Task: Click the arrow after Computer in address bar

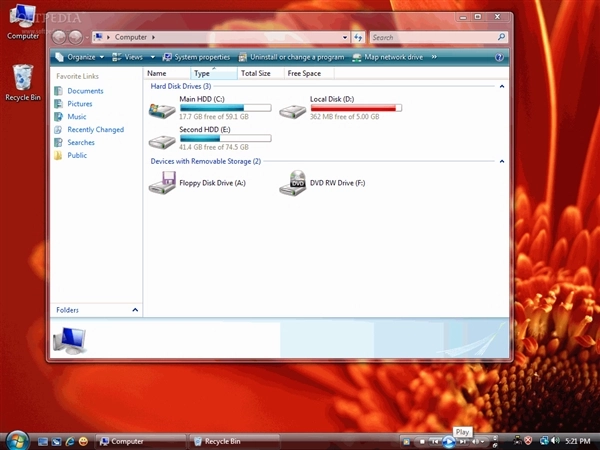Action: (x=153, y=37)
